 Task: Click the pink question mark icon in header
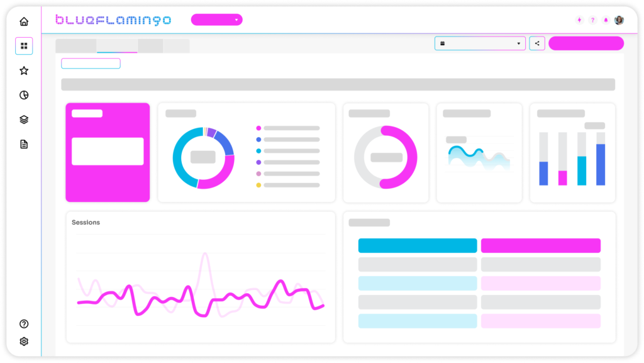pos(592,20)
